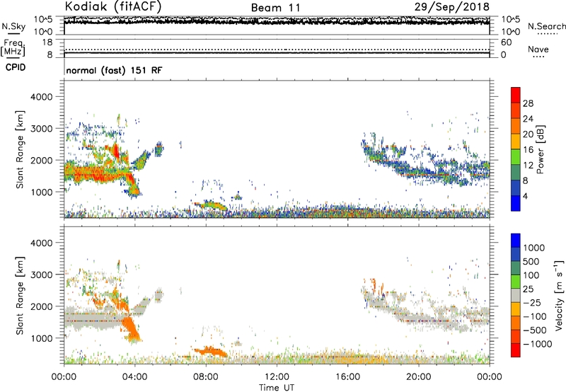The height and width of the screenshot is (392, 566).
Task: Click the '20:00' time axis tick label
Action: click(x=418, y=377)
